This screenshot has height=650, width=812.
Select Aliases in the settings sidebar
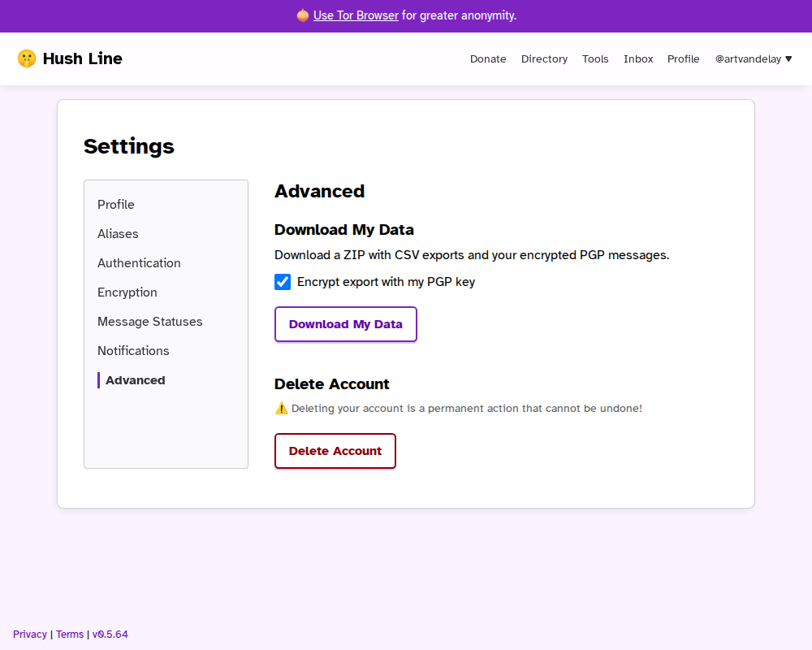click(118, 234)
